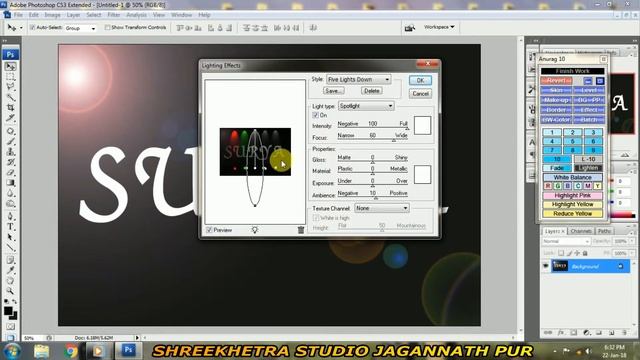Click the light color swatch beside Intensity

[422, 125]
